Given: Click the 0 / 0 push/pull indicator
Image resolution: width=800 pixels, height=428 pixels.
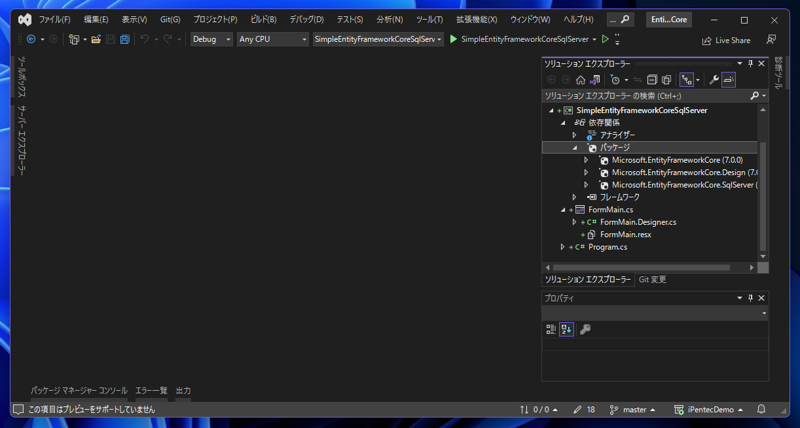Looking at the screenshot, I should 539,410.
